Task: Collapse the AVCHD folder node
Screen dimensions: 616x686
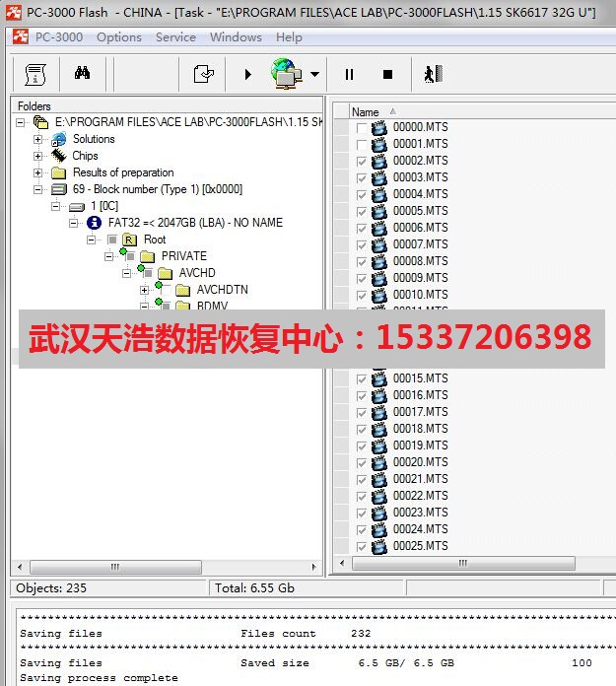Action: 127,273
